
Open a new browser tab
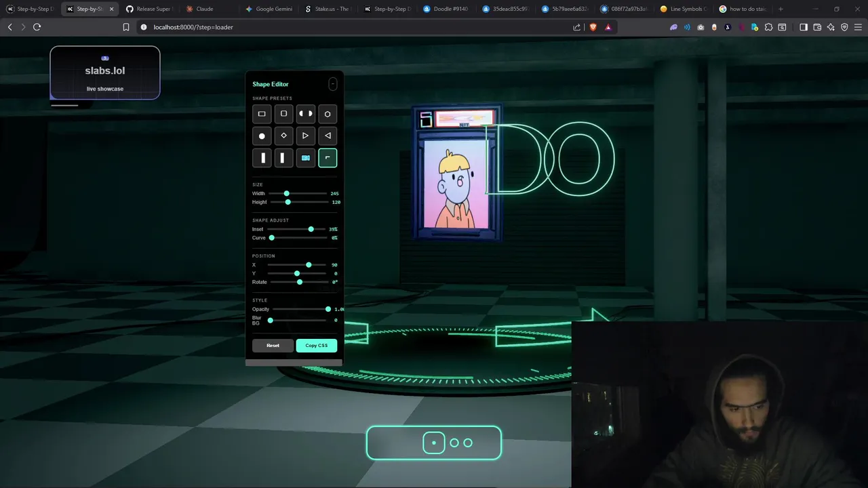tap(781, 9)
